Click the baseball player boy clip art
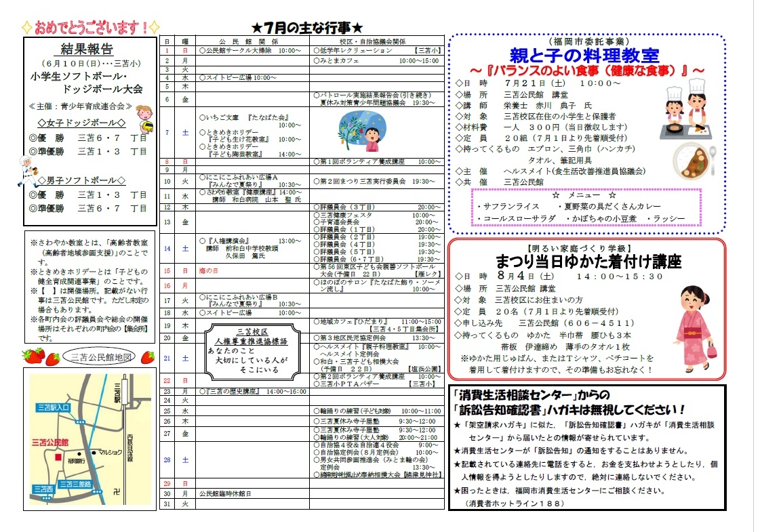Screen dimensions: 781x532 [x=26, y=171]
